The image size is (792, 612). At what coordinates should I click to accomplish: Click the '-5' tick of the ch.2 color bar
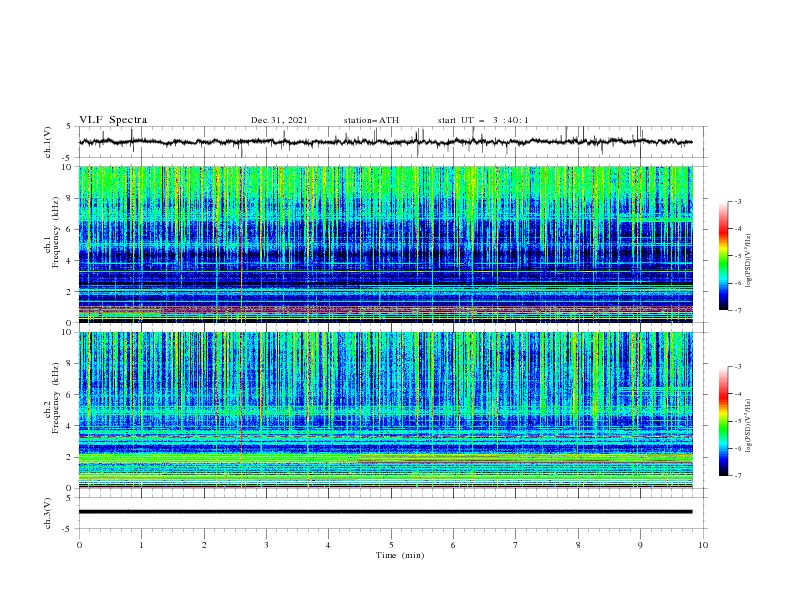[737, 421]
